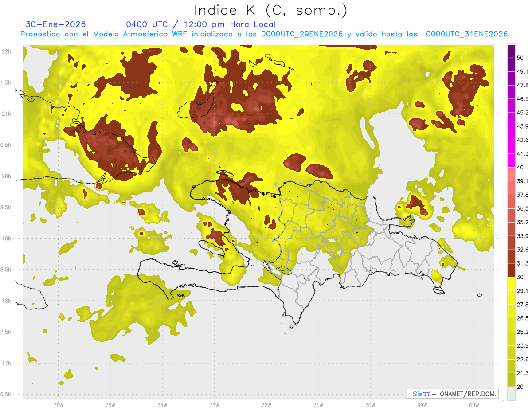Click colorbar value '42.6'
The image size is (532, 411).
pos(523,140)
